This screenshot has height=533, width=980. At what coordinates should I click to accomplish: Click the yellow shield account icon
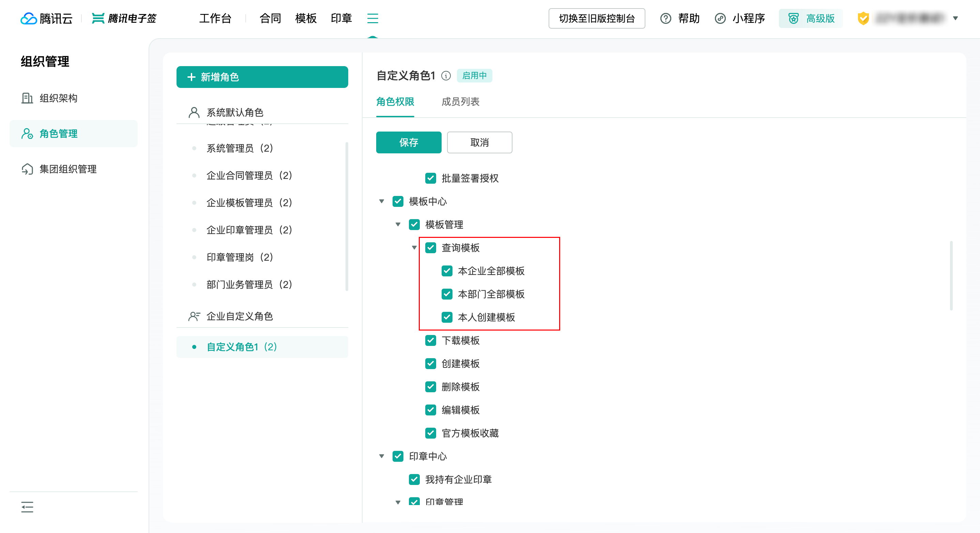(863, 18)
